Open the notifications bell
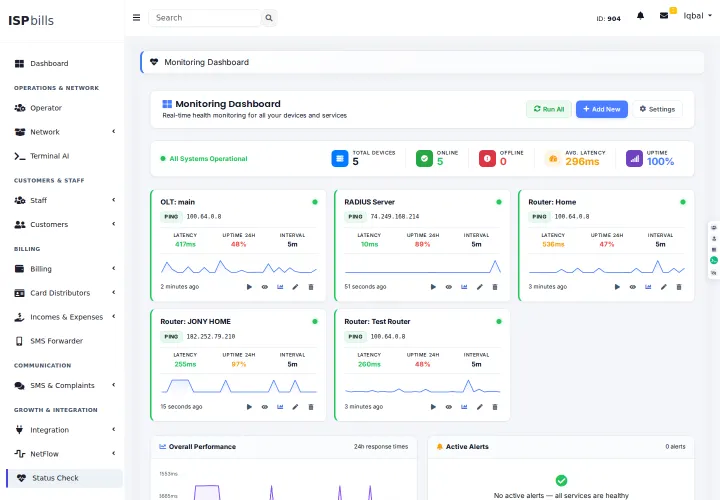Screen dimensions: 720x500 click(641, 16)
